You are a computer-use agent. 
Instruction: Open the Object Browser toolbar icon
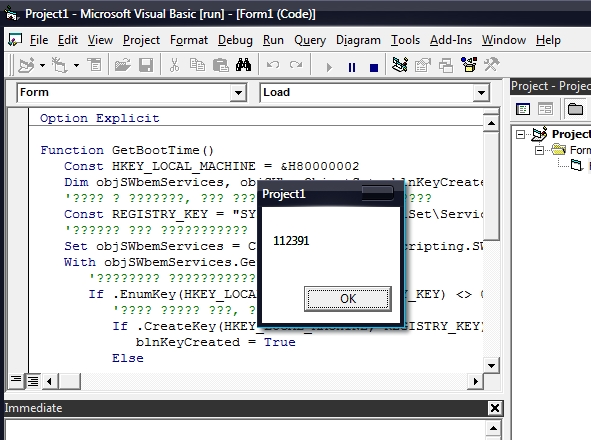[469, 65]
